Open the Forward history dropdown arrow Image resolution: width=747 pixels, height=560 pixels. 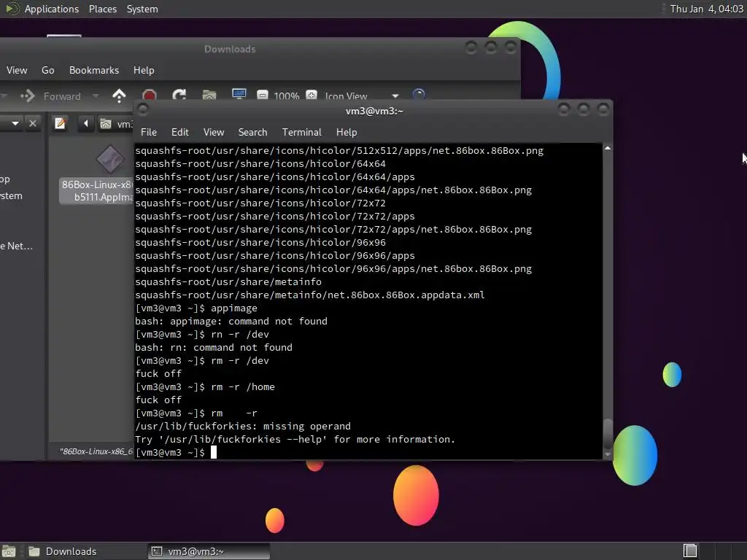96,96
